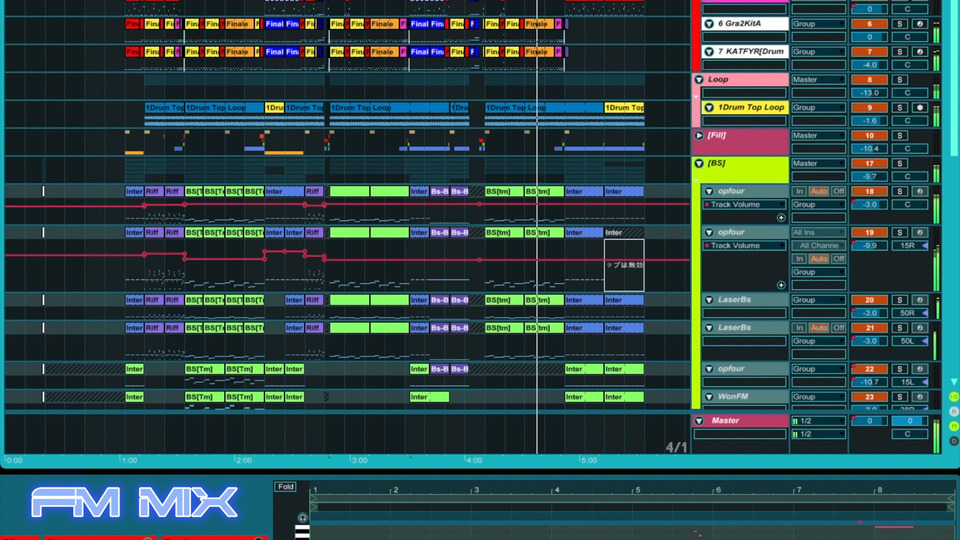This screenshot has width=960, height=540.
Task: Arm opfour track 19 for recording
Action: [x=920, y=233]
